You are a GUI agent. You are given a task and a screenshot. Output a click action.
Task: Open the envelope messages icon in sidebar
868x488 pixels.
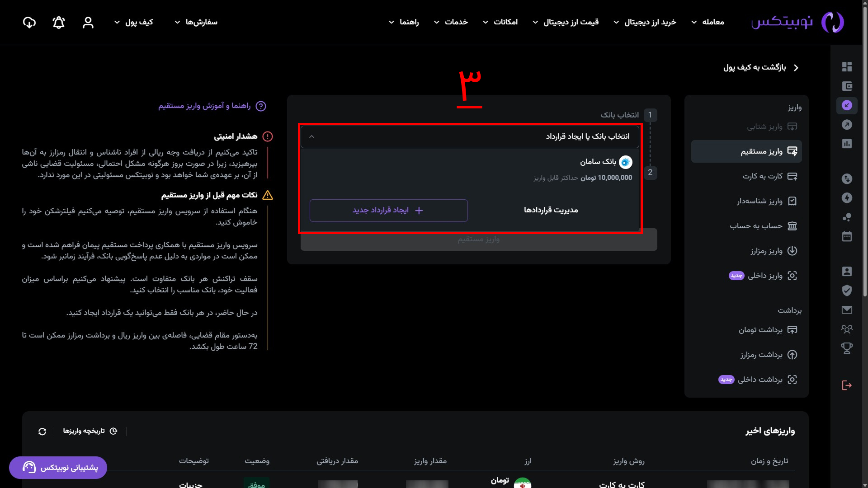847,310
